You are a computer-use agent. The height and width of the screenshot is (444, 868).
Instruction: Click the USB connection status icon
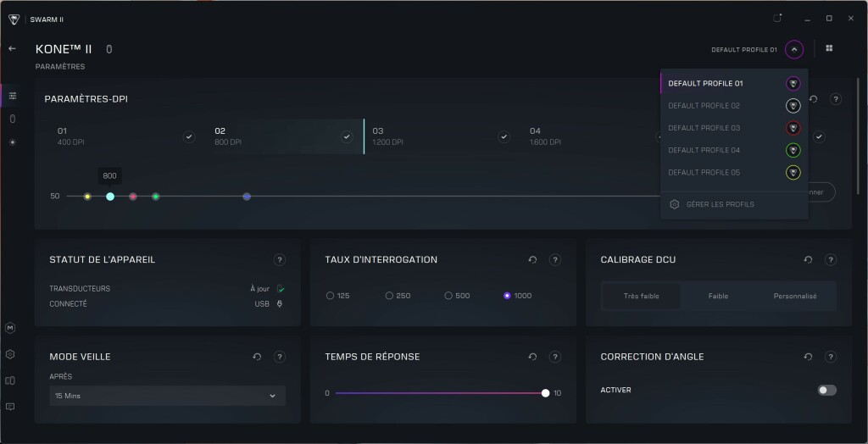pyautogui.click(x=280, y=304)
